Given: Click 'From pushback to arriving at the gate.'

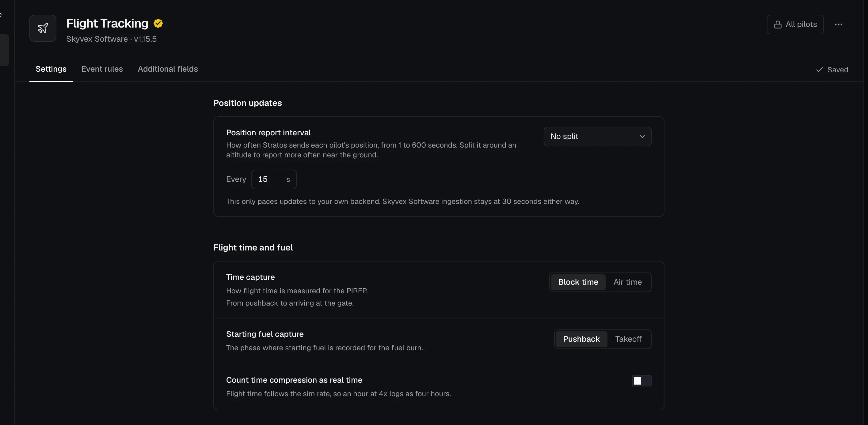Looking at the screenshot, I should tap(290, 303).
